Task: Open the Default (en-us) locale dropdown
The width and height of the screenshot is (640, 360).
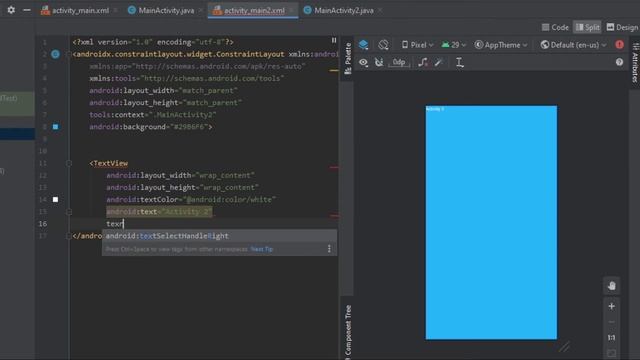Action: 573,45
